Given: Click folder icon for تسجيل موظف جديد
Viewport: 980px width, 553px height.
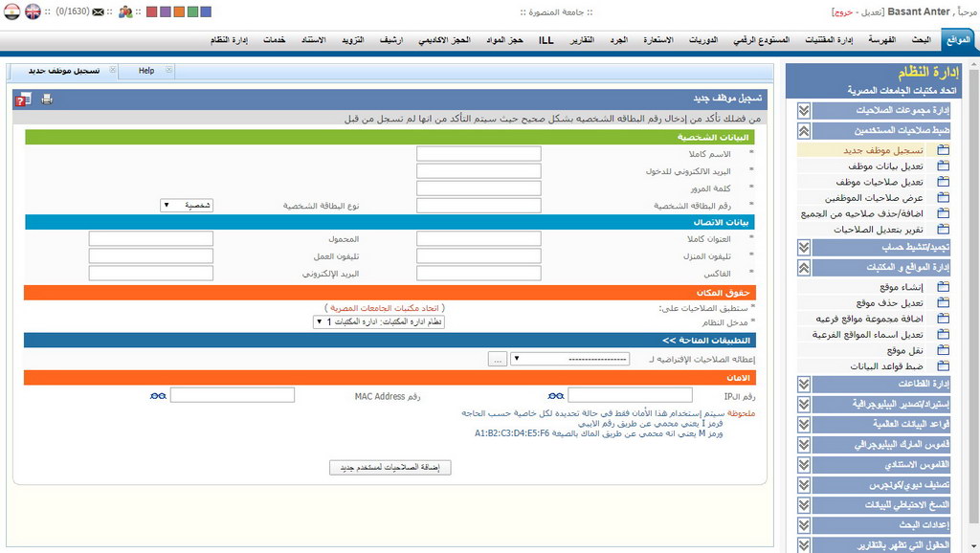Looking at the screenshot, I should pos(943,150).
